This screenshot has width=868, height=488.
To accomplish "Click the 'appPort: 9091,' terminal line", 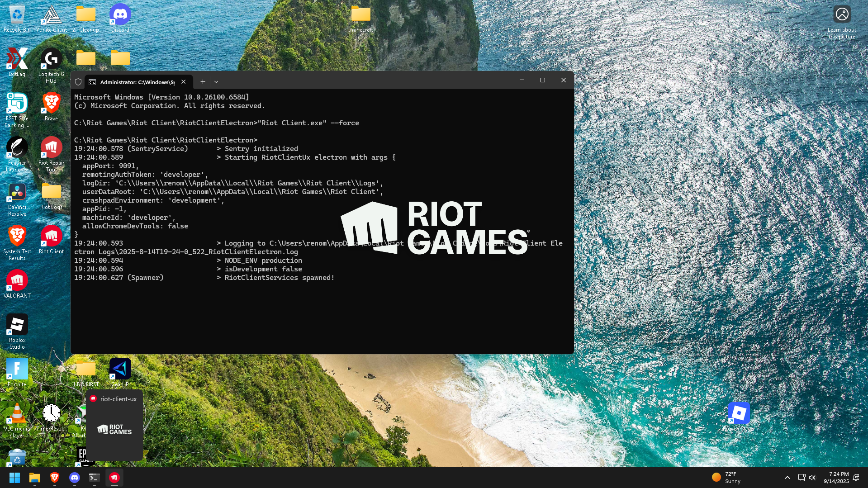I will pyautogui.click(x=111, y=166).
